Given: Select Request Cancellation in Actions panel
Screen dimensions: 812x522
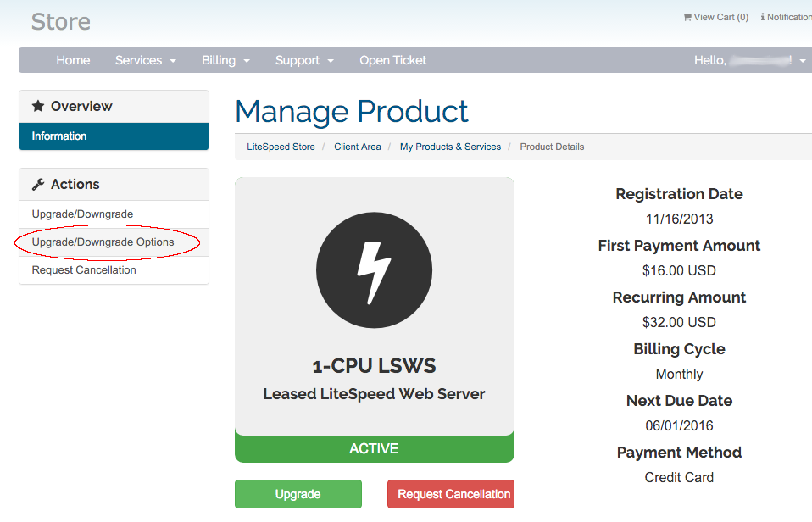Looking at the screenshot, I should coord(114,270).
